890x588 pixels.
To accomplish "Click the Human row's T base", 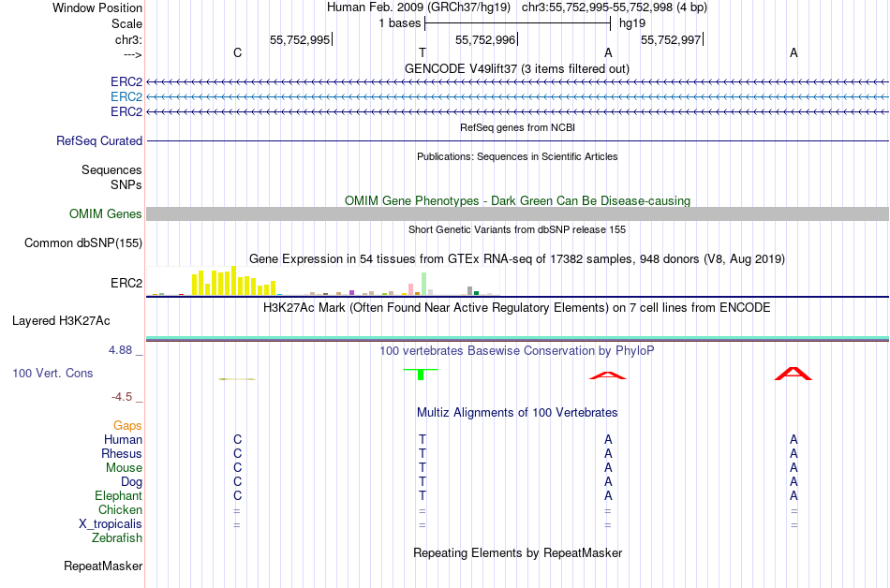I will point(423,439).
